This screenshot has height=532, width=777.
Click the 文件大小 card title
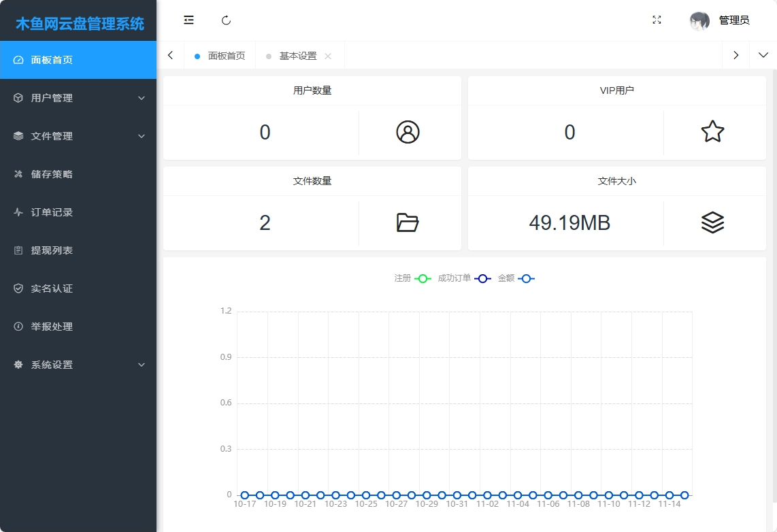(x=617, y=181)
